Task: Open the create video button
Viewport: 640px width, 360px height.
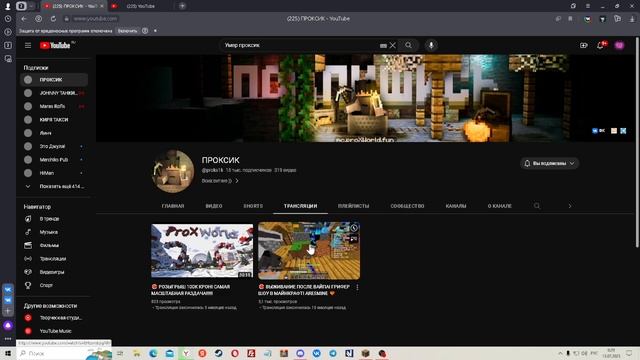Action: tap(584, 45)
